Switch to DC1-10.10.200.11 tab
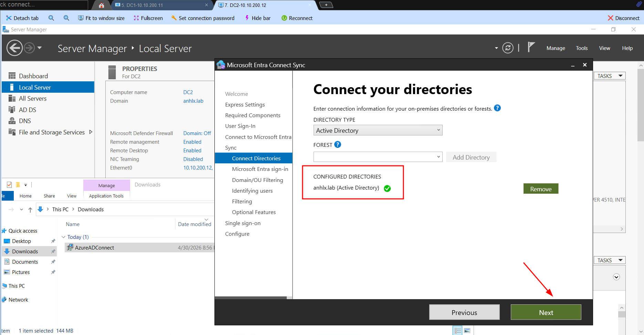Screen dimensions: 644x335 (162, 5)
